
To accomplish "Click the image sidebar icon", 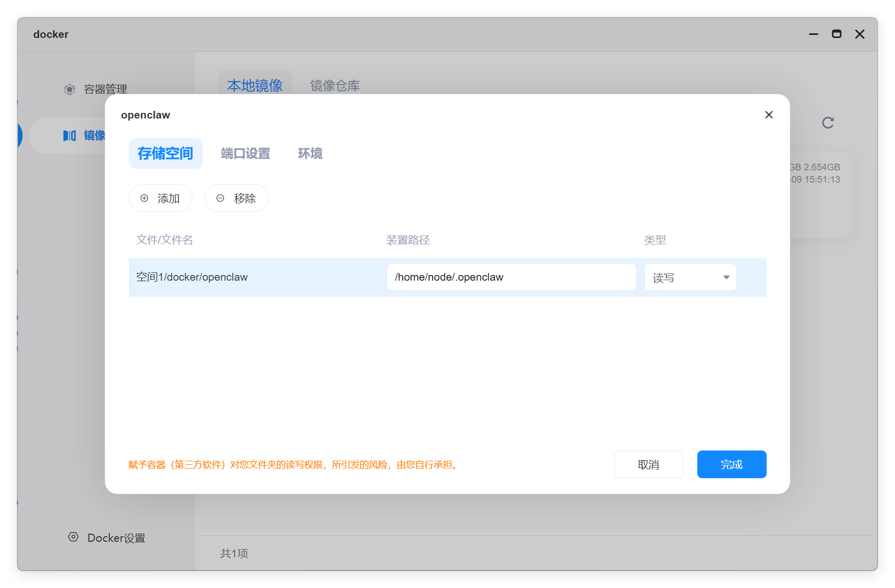I will pos(69,135).
